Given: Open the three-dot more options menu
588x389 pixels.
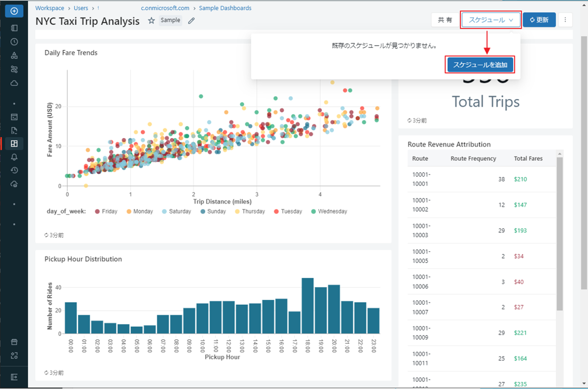Looking at the screenshot, I should pos(565,20).
